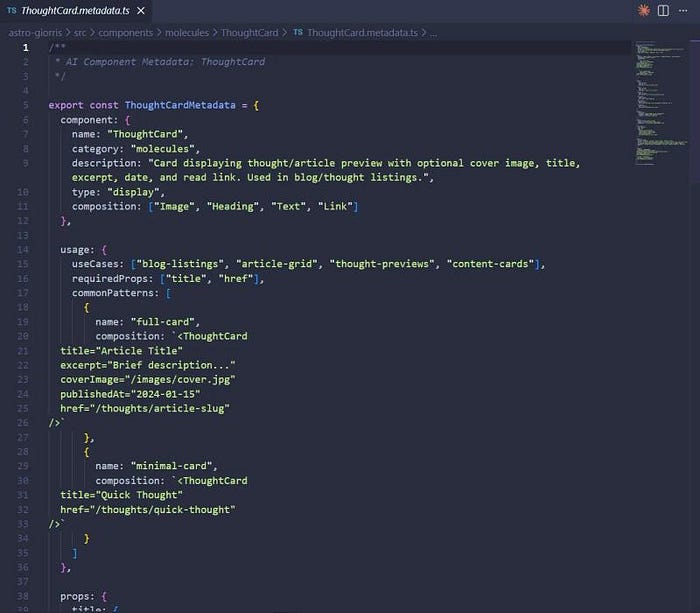Open the src breadcrumb folder
The image size is (700, 613).
[x=80, y=33]
